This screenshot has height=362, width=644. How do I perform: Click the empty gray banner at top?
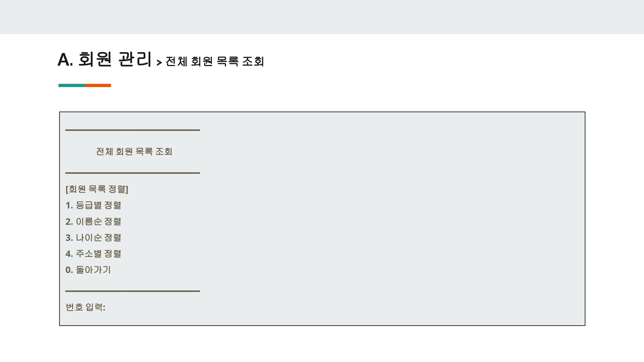coord(322,17)
